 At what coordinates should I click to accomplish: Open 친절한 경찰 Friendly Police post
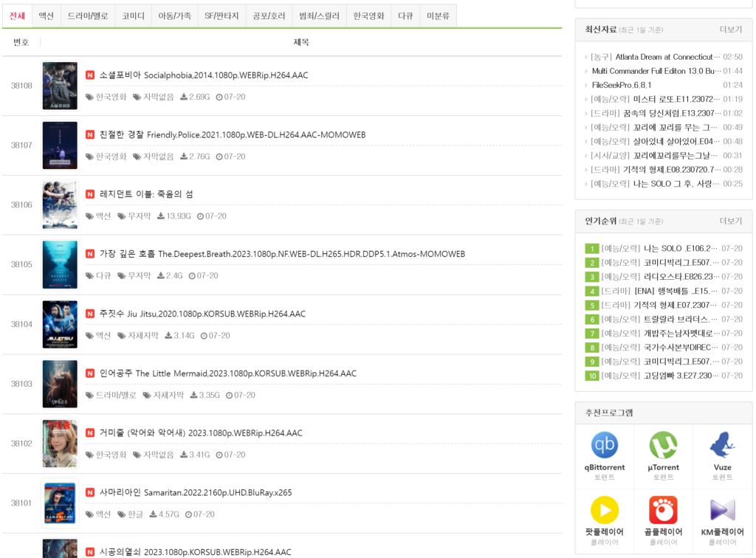[x=233, y=135]
